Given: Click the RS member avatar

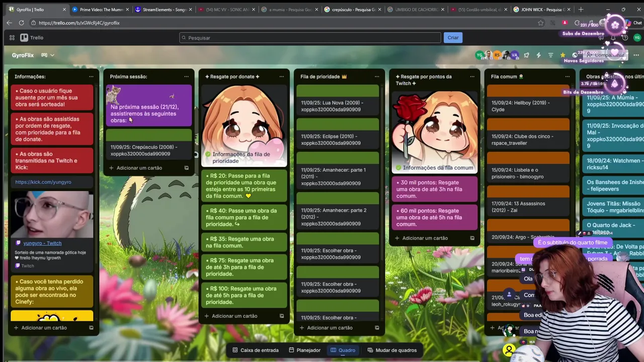Looking at the screenshot, I should (x=497, y=55).
